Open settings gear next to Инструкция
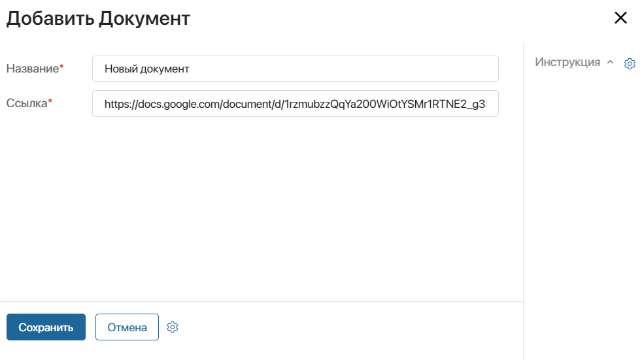 click(x=630, y=63)
